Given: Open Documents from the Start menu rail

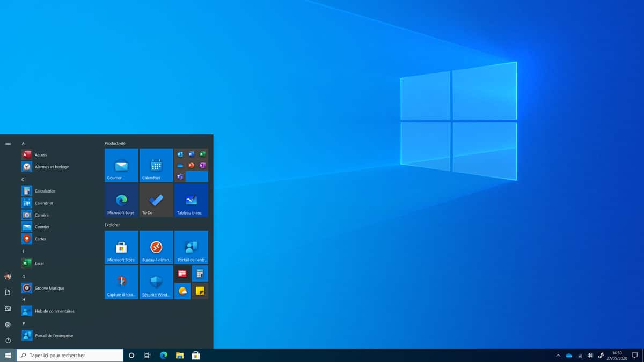Looking at the screenshot, I should coord(8,292).
